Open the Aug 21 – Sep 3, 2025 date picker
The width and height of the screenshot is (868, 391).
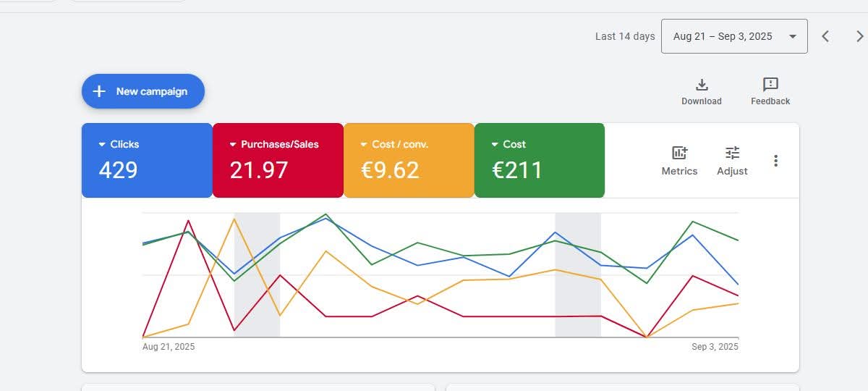pos(733,36)
